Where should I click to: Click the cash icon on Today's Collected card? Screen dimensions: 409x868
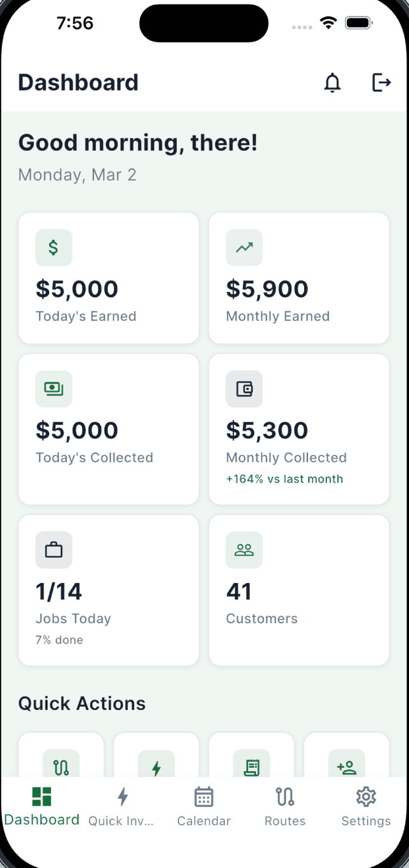click(x=54, y=389)
